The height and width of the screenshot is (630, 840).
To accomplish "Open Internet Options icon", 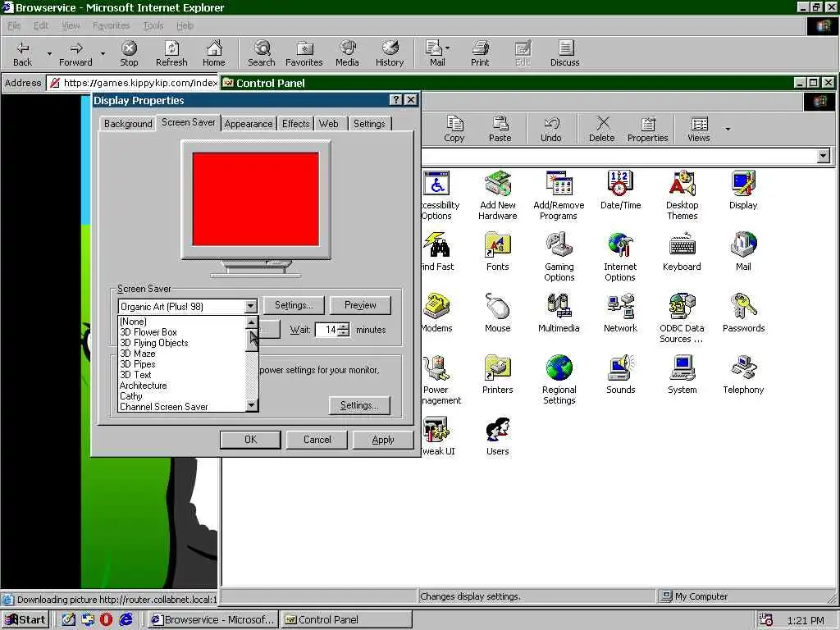I will point(620,257).
